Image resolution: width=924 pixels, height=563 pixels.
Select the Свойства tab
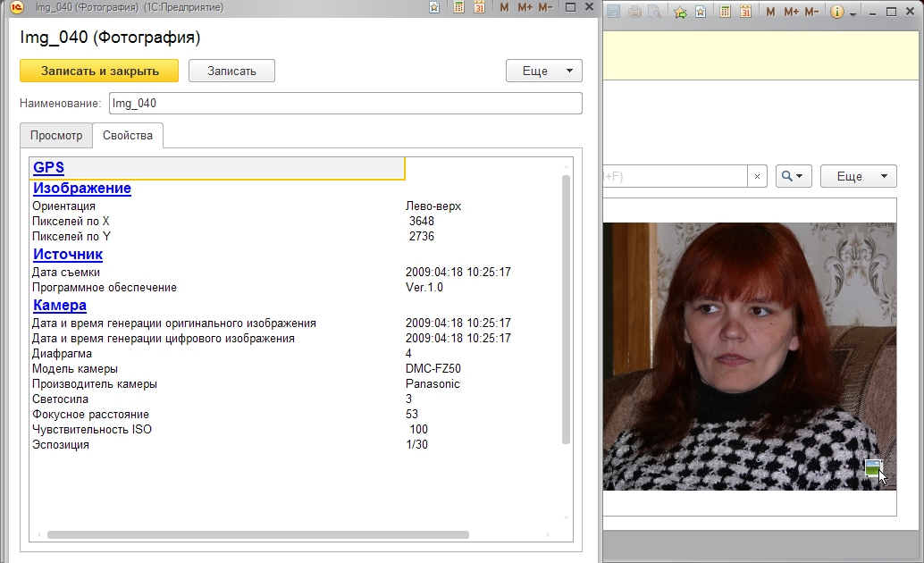coord(127,136)
